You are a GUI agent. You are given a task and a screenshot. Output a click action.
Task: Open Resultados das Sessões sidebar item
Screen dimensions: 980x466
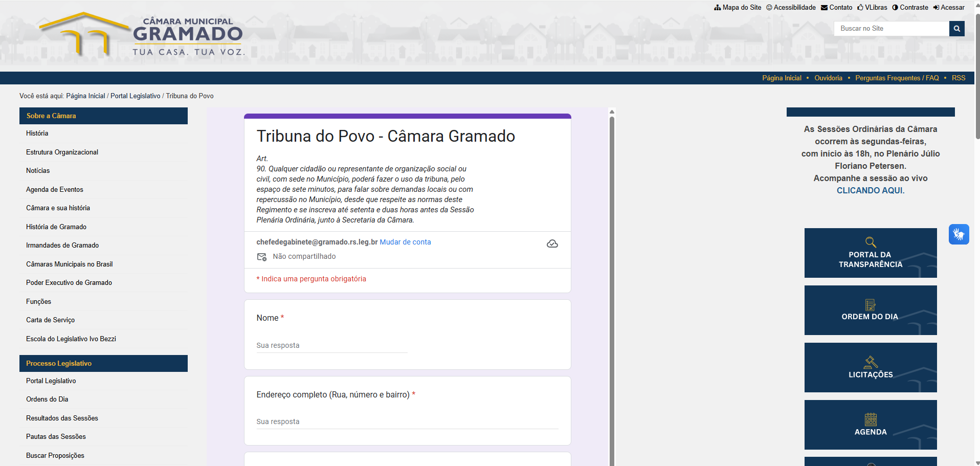coord(62,418)
